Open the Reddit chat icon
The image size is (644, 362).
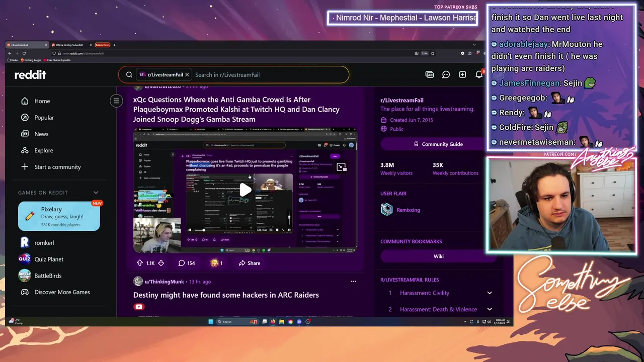coord(446,74)
